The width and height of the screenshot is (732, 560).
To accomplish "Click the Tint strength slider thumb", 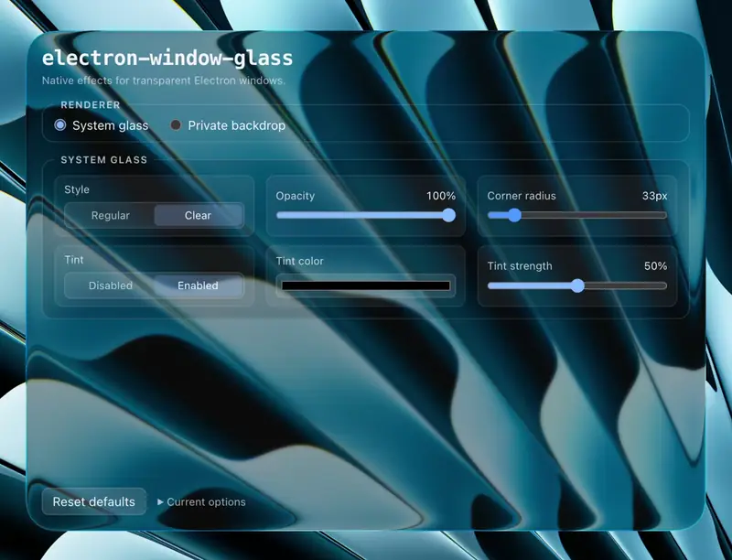I will pyautogui.click(x=577, y=285).
